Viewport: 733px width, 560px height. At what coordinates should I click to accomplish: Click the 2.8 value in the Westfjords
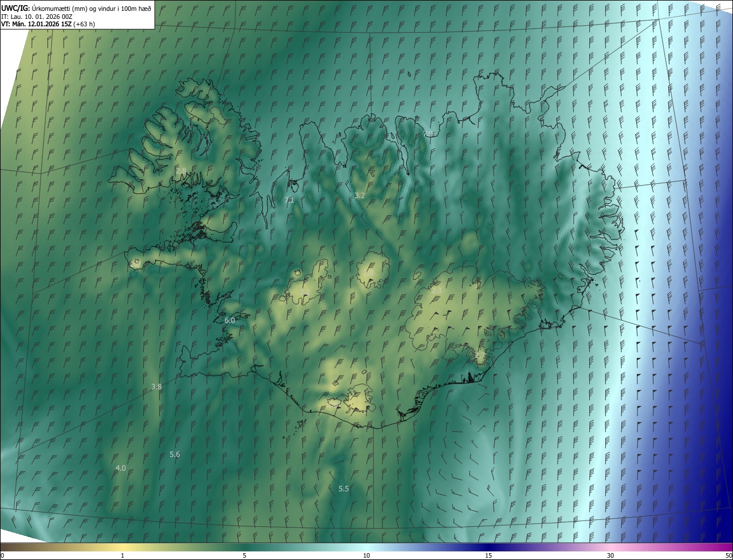[x=182, y=171]
